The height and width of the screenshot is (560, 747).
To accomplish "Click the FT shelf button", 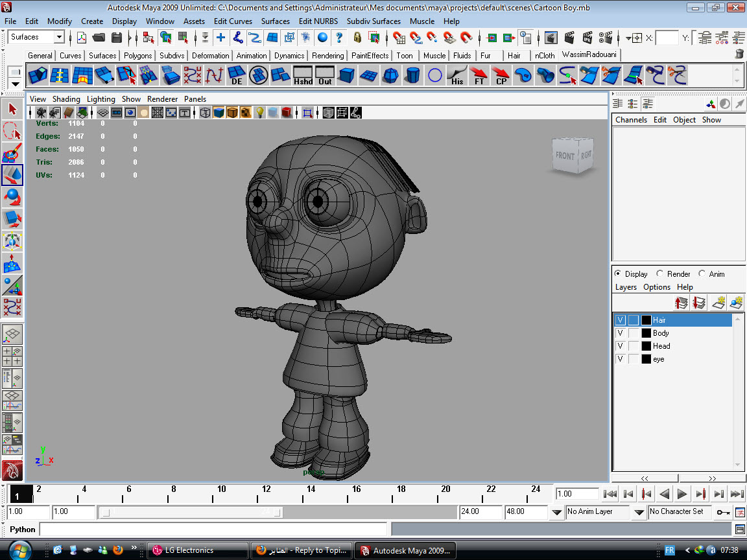I will [479, 76].
